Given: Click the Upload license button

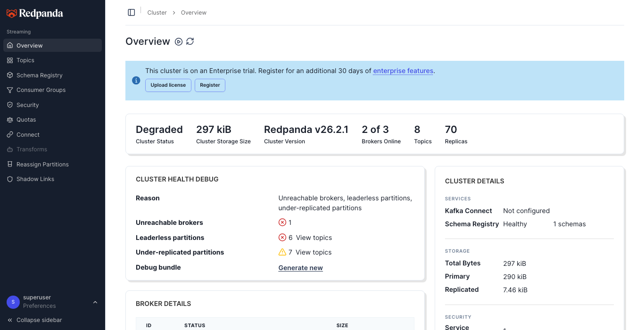Looking at the screenshot, I should point(168,85).
